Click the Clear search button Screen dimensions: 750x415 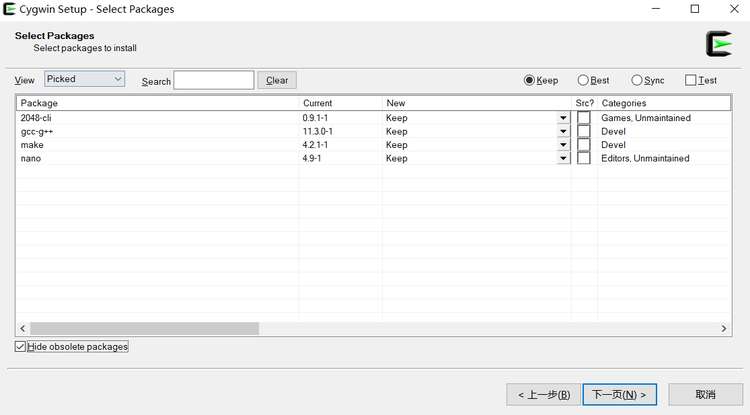pyautogui.click(x=277, y=80)
